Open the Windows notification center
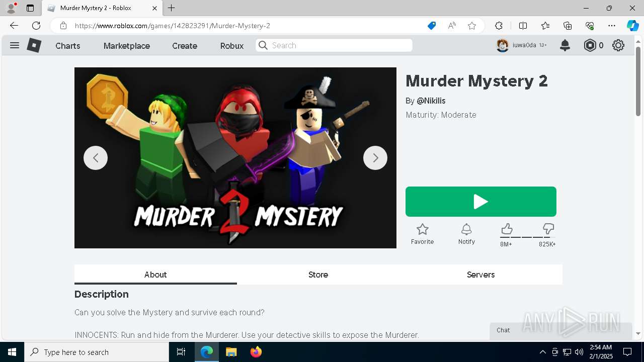This screenshot has height=362, width=644. (x=627, y=352)
